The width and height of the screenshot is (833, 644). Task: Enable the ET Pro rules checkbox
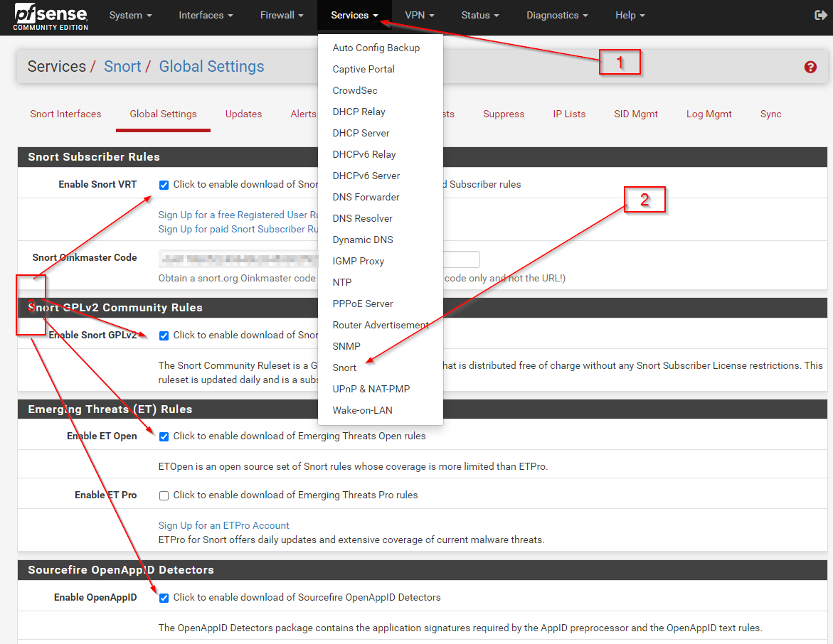point(164,495)
